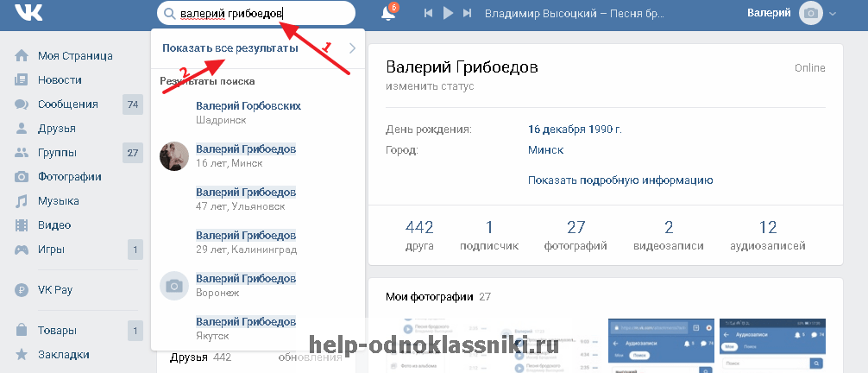Click the Сообщения speech bubble icon

(x=22, y=104)
